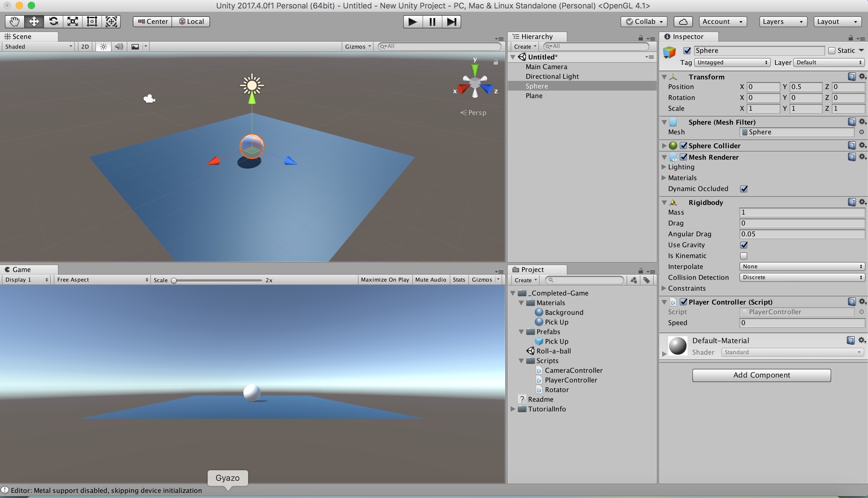This screenshot has width=868, height=498.
Task: Toggle scene audio speaker icon
Action: pos(119,46)
